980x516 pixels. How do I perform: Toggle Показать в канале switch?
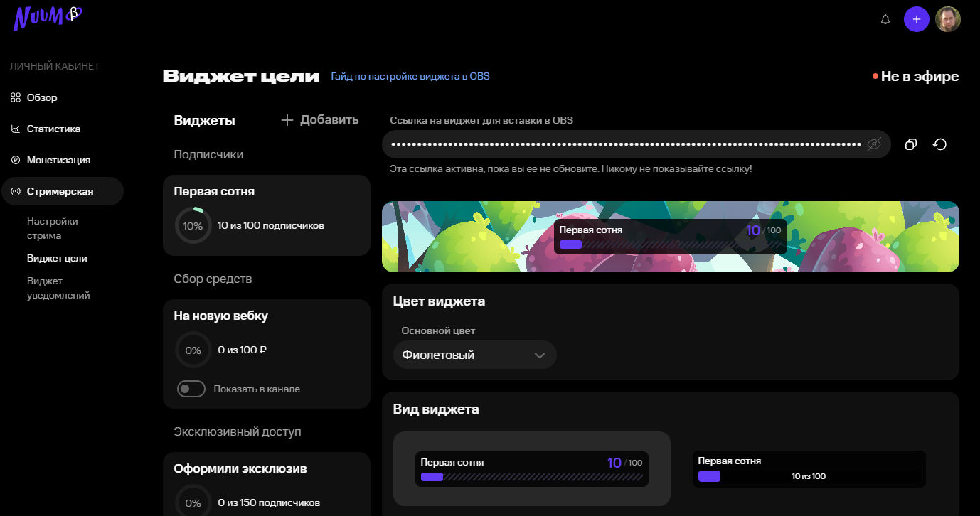click(191, 389)
